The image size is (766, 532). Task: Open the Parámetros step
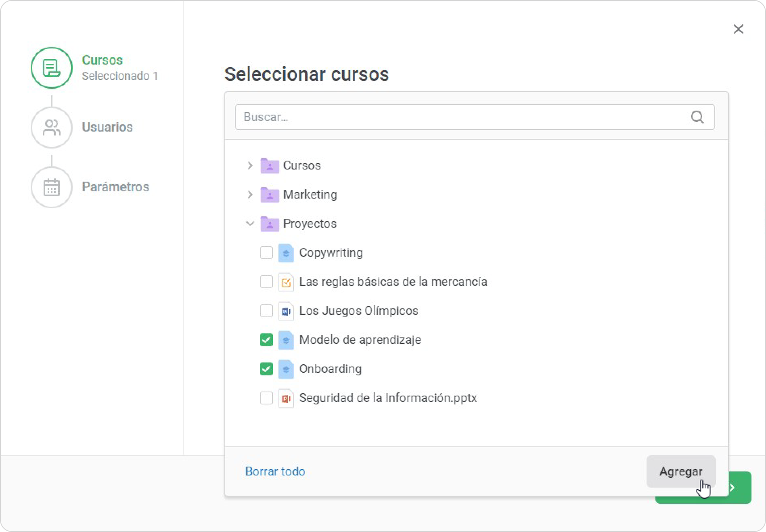pos(115,187)
